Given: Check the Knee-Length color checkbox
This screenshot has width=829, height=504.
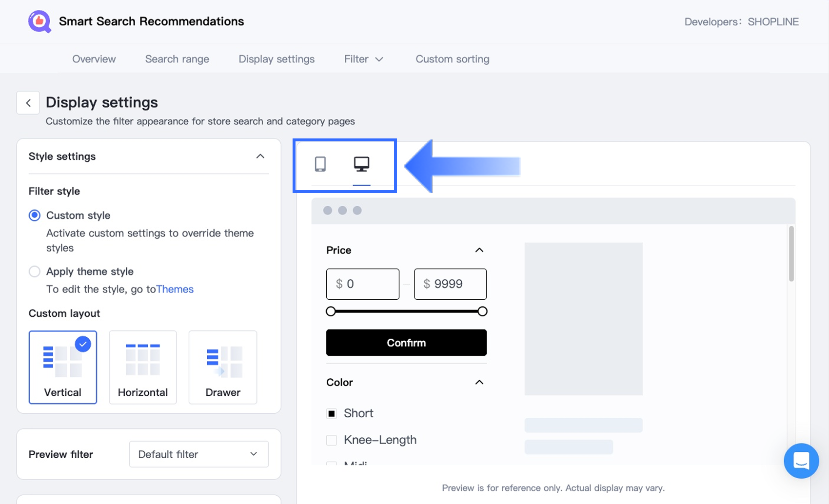Looking at the screenshot, I should point(332,440).
